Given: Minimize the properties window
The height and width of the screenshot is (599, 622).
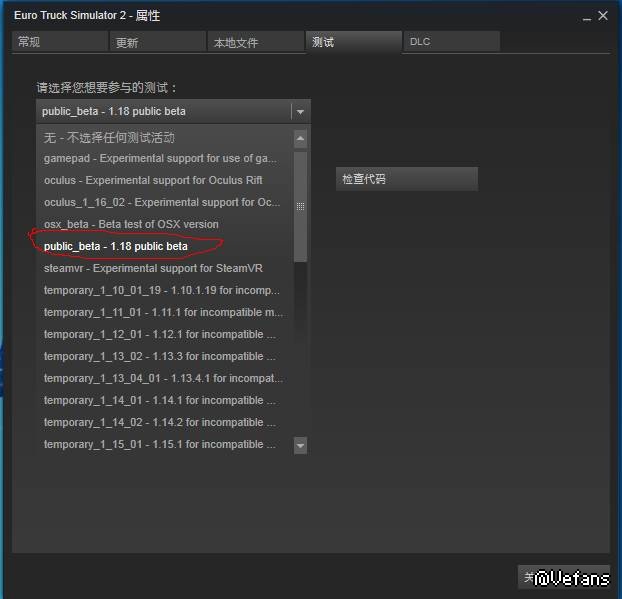Looking at the screenshot, I should point(587,17).
